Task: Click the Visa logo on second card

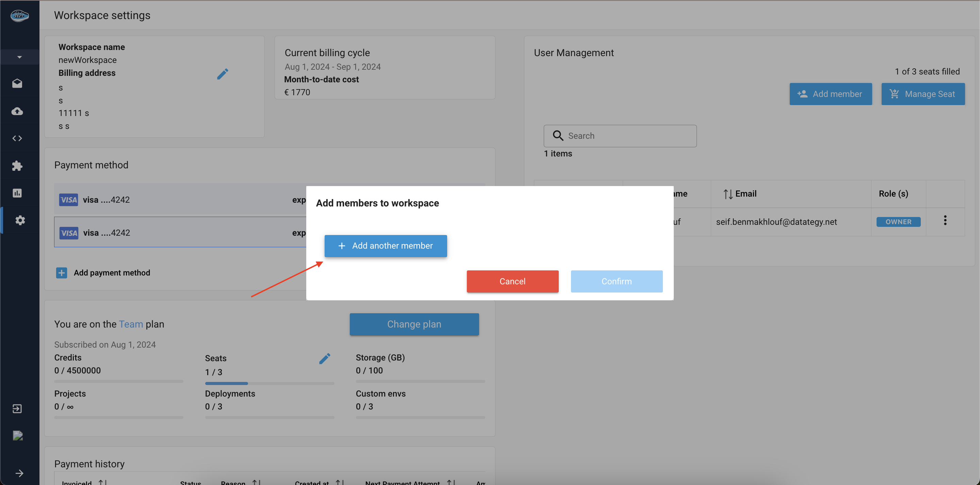Action: click(69, 233)
